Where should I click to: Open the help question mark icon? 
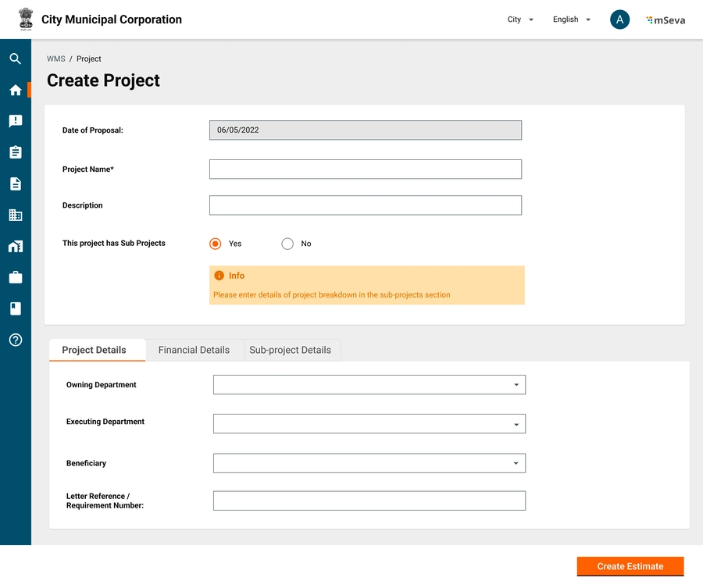pyautogui.click(x=15, y=340)
